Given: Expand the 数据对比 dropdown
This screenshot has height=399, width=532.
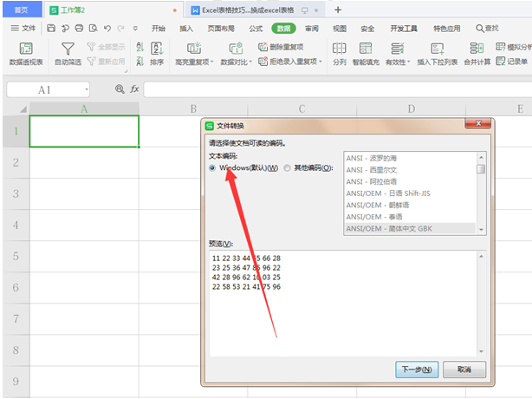Looking at the screenshot, I should (x=237, y=62).
